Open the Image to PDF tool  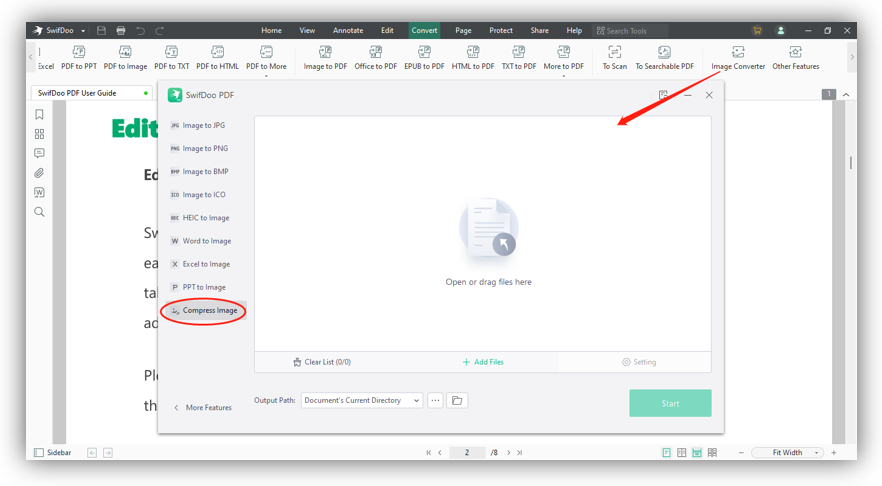pyautogui.click(x=325, y=58)
